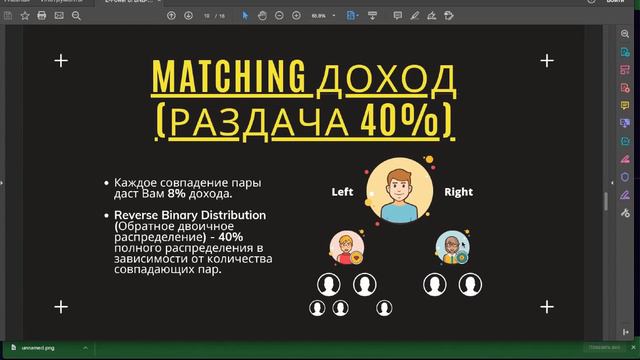The image size is (640, 360).
Task: Add the document to starred bookmarks
Action: click(25, 16)
